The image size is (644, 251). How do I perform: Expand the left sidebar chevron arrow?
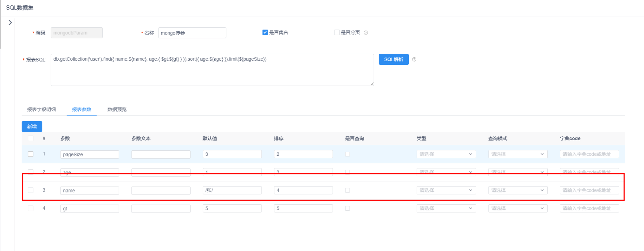coord(10,22)
